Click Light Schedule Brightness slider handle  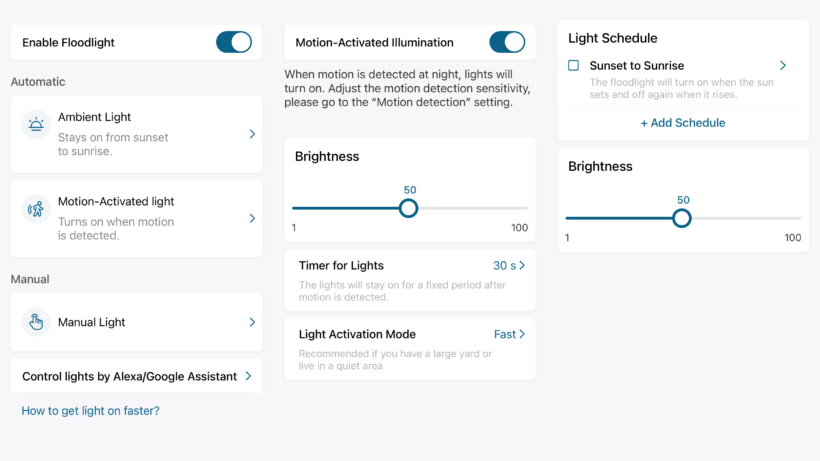coord(682,218)
